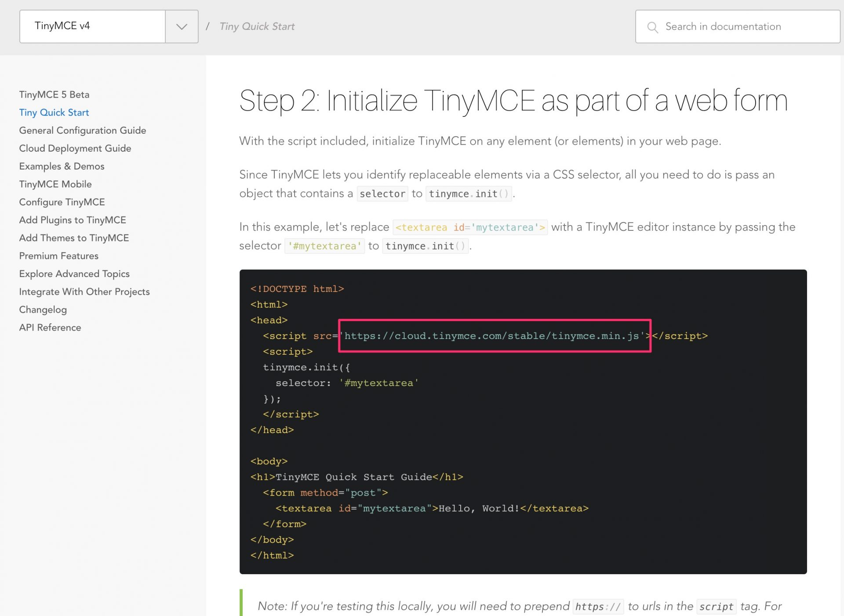Select Tiny Quick Start in the sidebar
Viewport: 844px width, 616px height.
coord(54,113)
